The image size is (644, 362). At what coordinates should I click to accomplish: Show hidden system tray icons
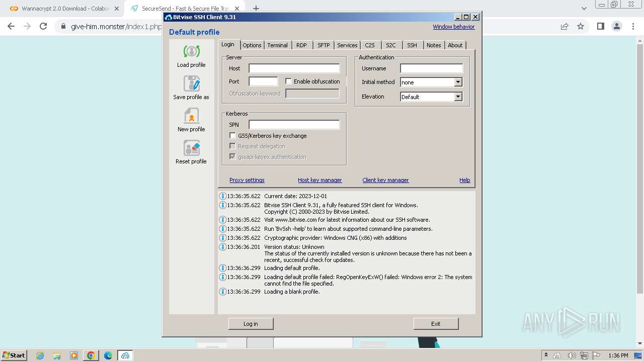(x=546, y=355)
